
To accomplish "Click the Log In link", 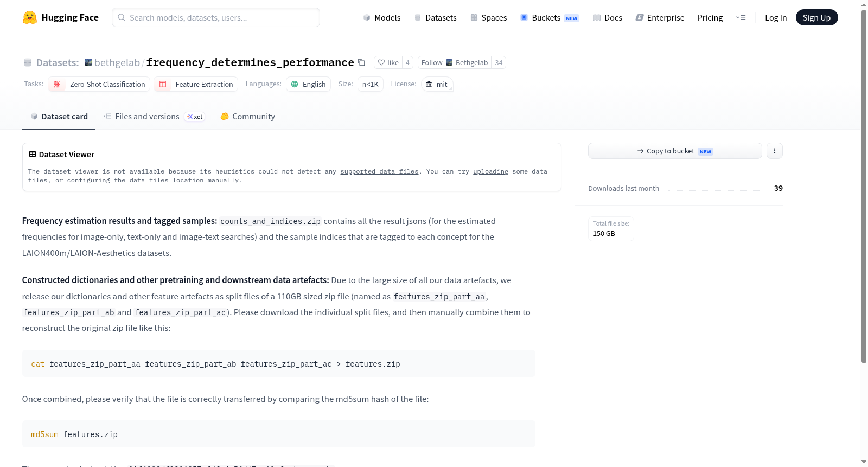I will (776, 17).
